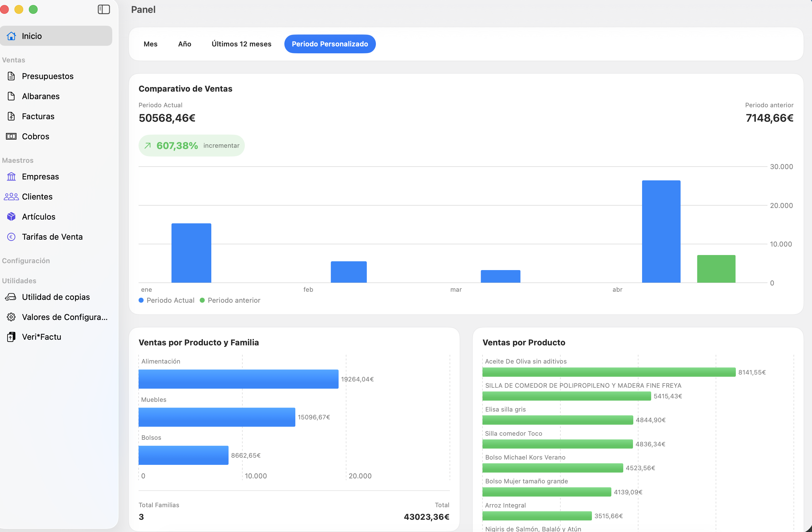Select the Año period tab

pyautogui.click(x=185, y=44)
